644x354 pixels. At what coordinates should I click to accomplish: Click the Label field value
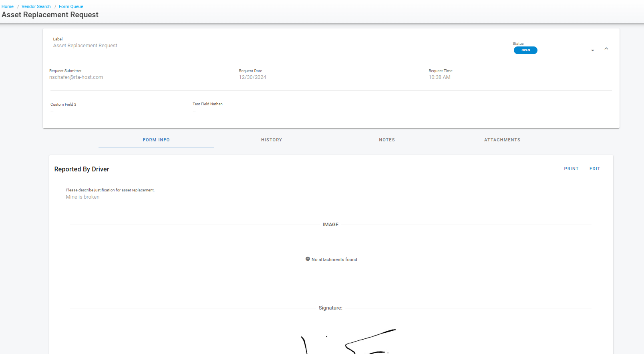(85, 46)
